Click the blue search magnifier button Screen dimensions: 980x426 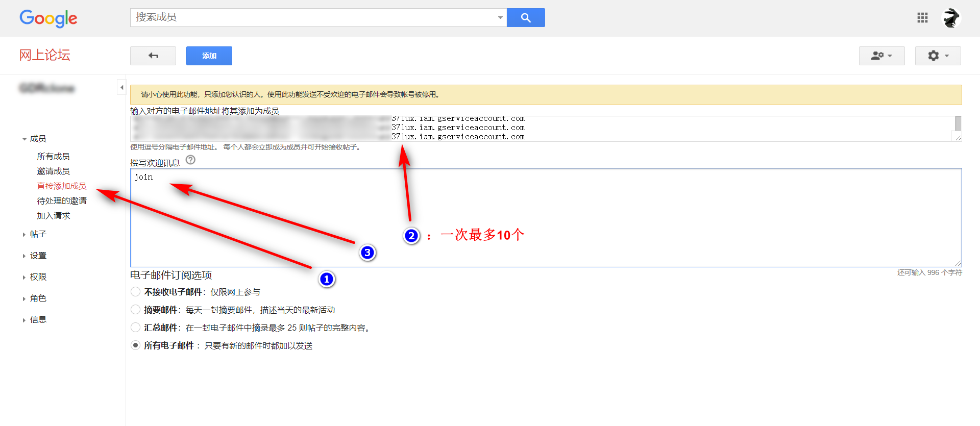[x=525, y=18]
